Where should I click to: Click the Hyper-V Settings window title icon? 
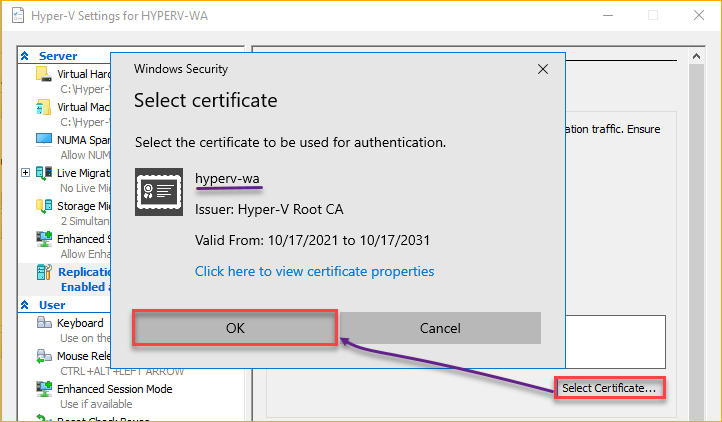pyautogui.click(x=17, y=16)
